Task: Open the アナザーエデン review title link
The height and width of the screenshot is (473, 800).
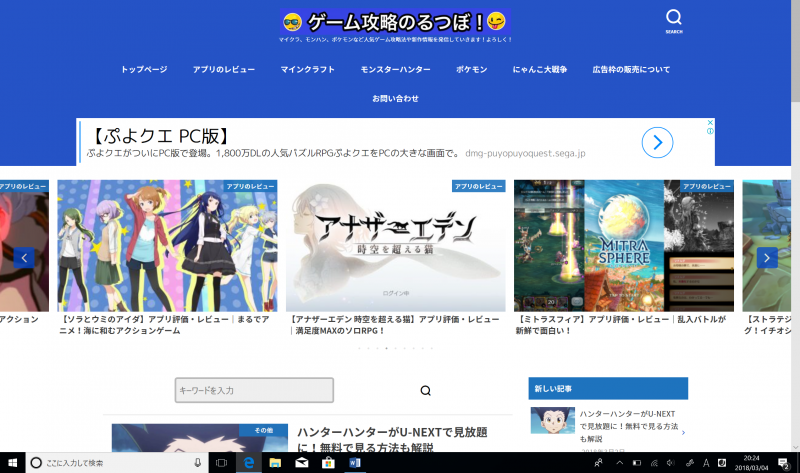Action: 394,325
